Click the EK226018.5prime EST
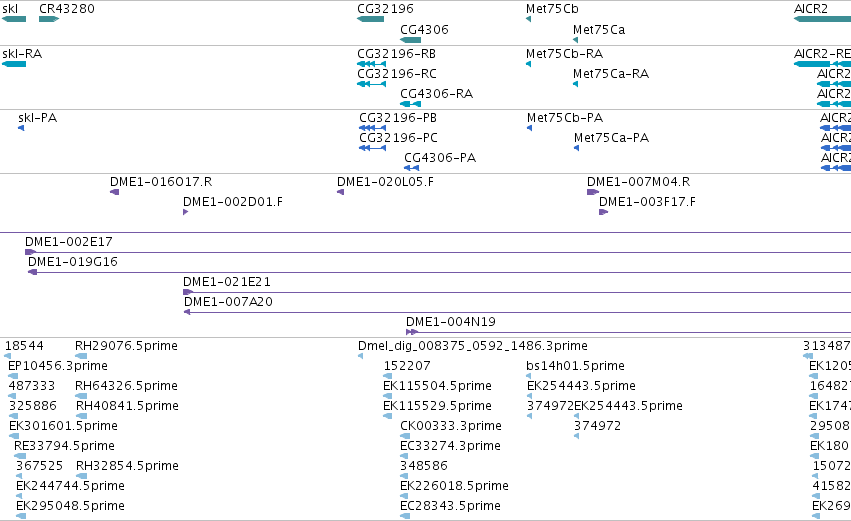 click(x=404, y=496)
